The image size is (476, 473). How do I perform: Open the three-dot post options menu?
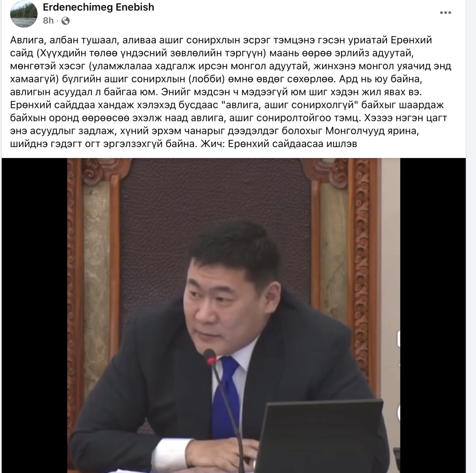pyautogui.click(x=445, y=13)
